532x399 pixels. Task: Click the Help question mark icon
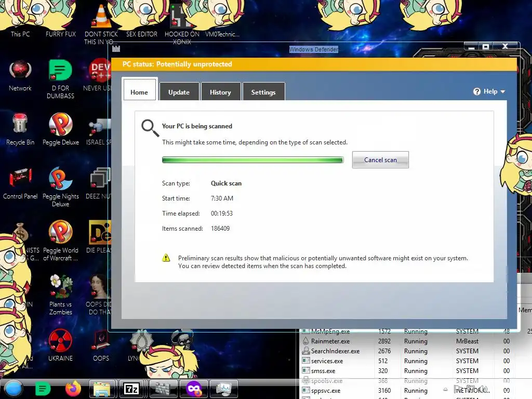(477, 91)
